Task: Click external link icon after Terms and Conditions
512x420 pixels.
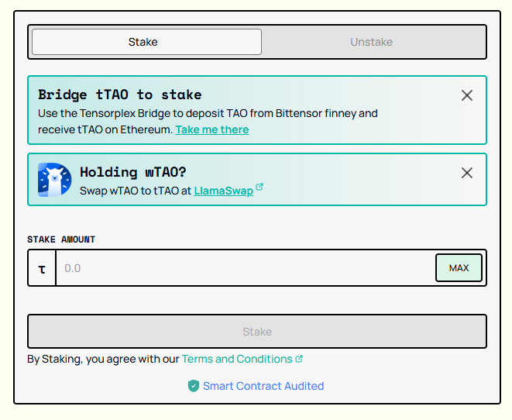Action: point(299,359)
